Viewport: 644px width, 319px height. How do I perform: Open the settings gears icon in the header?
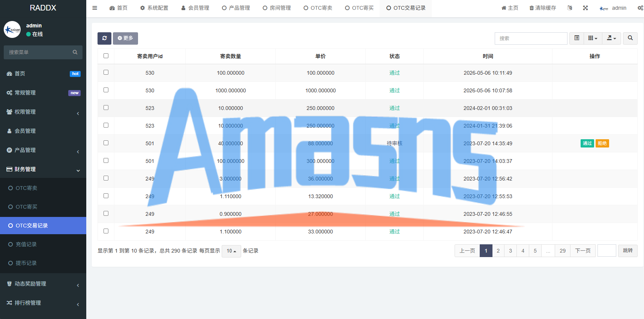pyautogui.click(x=640, y=8)
